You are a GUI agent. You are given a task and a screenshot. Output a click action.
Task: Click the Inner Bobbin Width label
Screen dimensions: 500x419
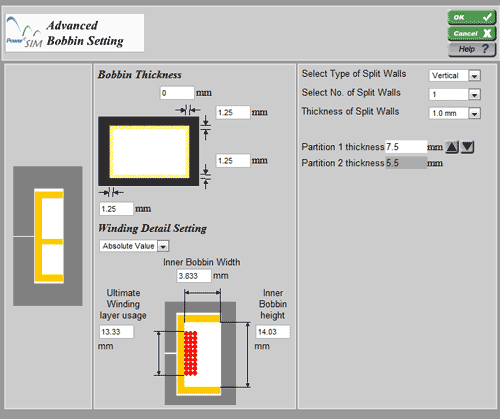point(201,262)
